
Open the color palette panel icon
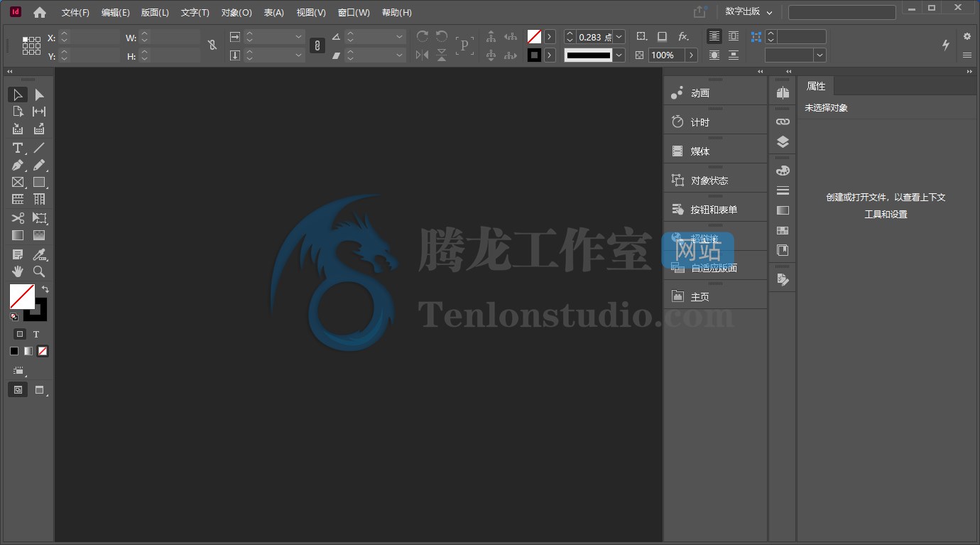pos(783,171)
